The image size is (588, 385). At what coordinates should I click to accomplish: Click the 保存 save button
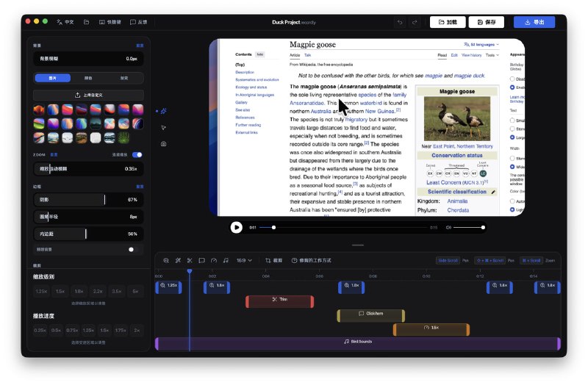point(487,22)
